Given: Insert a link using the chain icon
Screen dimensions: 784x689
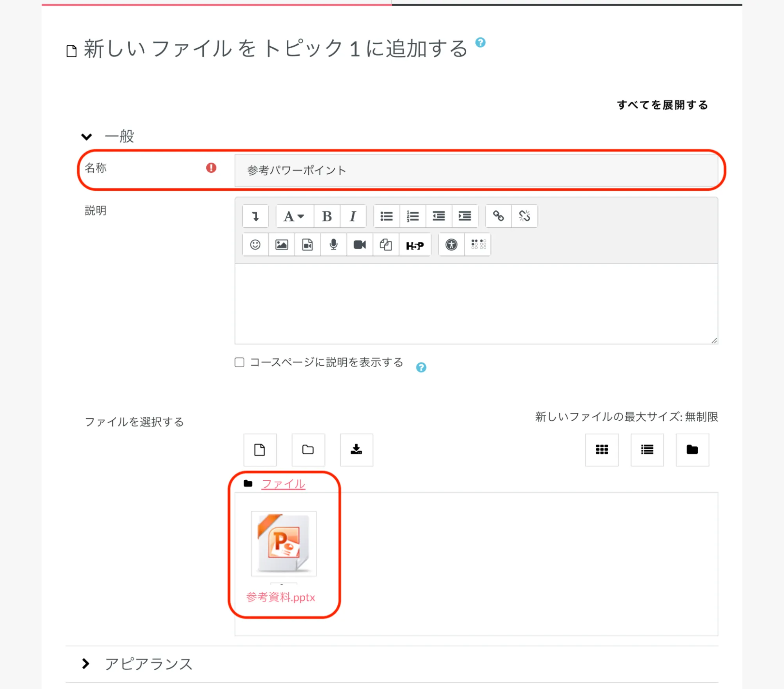Looking at the screenshot, I should (x=498, y=216).
